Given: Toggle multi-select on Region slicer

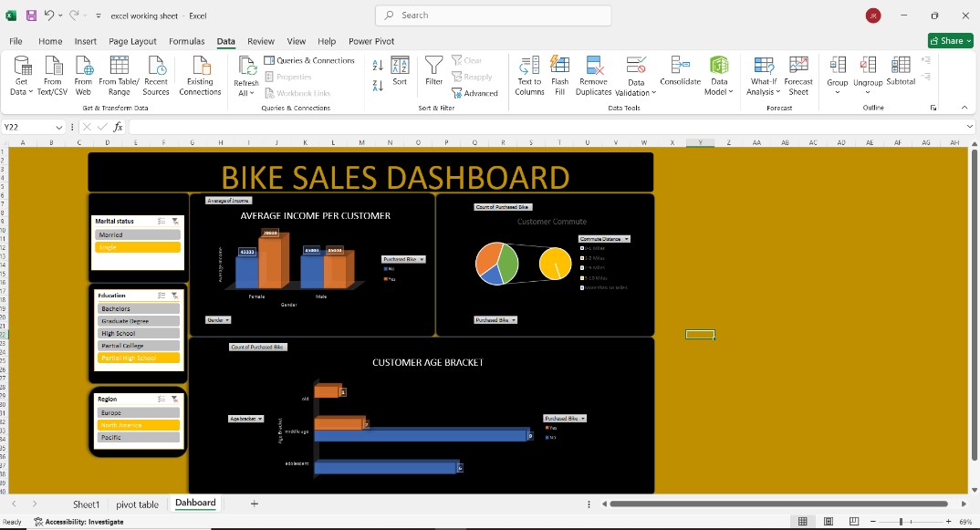Looking at the screenshot, I should pos(162,399).
